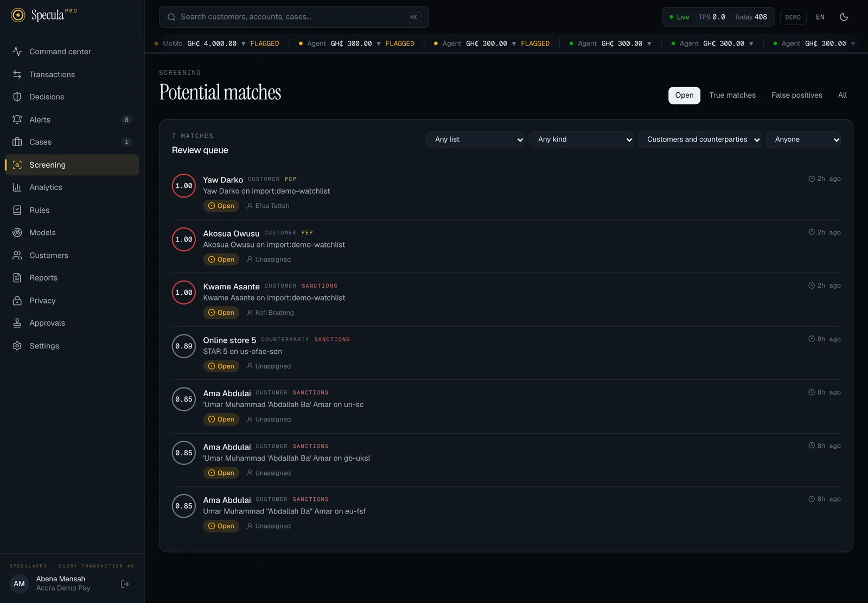Toggle the Live status indicator

pyautogui.click(x=679, y=17)
